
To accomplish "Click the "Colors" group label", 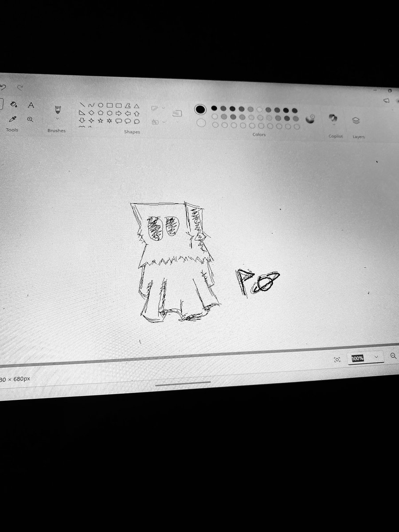I will (x=259, y=134).
